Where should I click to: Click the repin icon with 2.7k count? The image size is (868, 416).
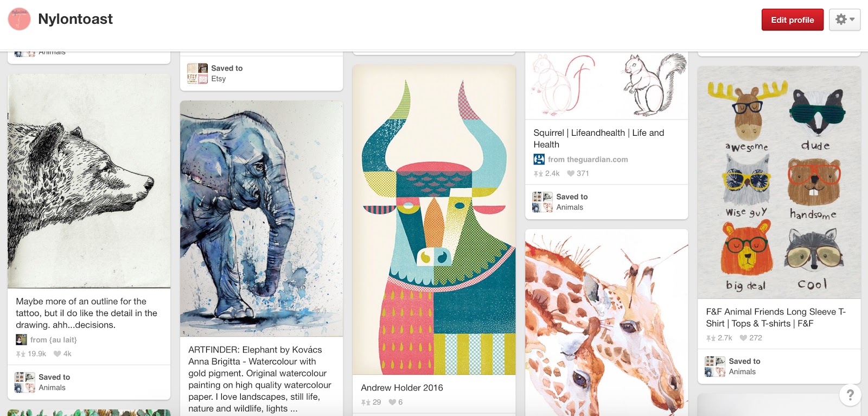click(711, 338)
